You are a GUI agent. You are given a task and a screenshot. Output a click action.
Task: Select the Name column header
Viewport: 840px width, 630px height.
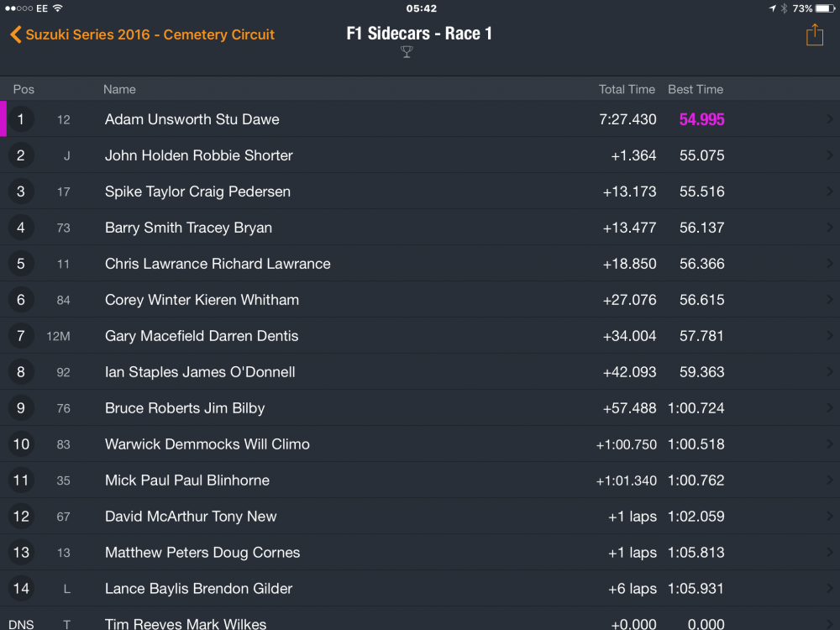point(119,89)
